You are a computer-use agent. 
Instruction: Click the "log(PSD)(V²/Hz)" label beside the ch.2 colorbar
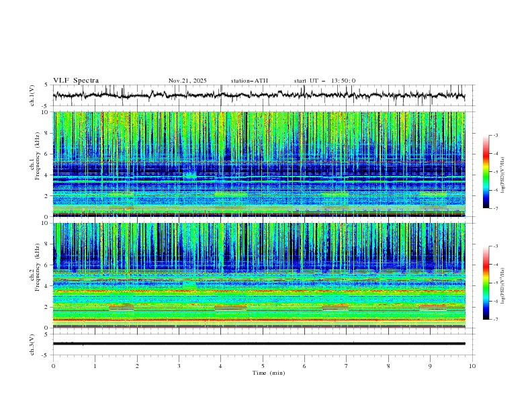(503, 285)
